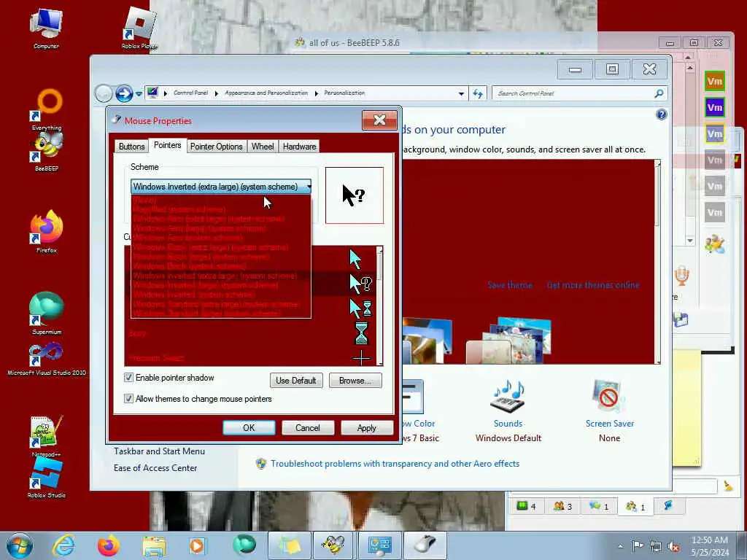Open Taskbar and Start Menu link
The image size is (747, 560).
(x=159, y=451)
